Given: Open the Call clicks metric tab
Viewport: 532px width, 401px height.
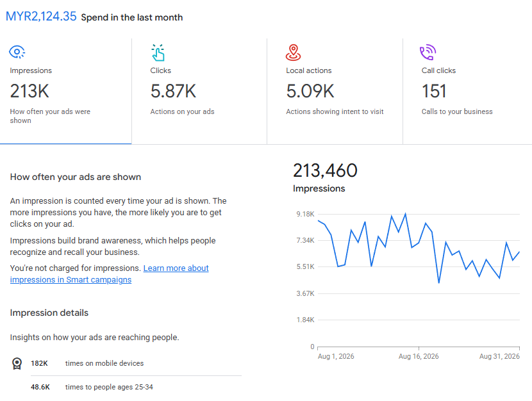Looking at the screenshot, I should coord(467,91).
